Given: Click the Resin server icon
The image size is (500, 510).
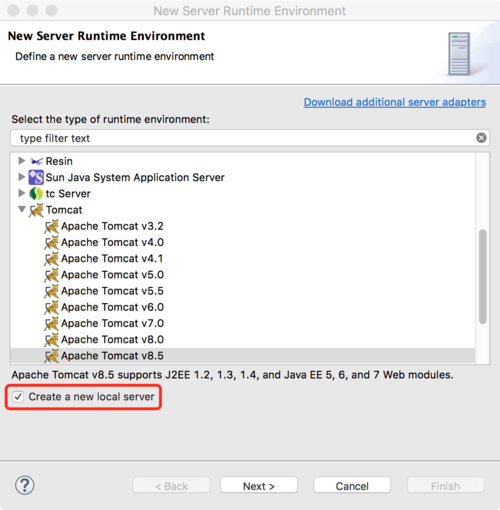Looking at the screenshot, I should [36, 161].
